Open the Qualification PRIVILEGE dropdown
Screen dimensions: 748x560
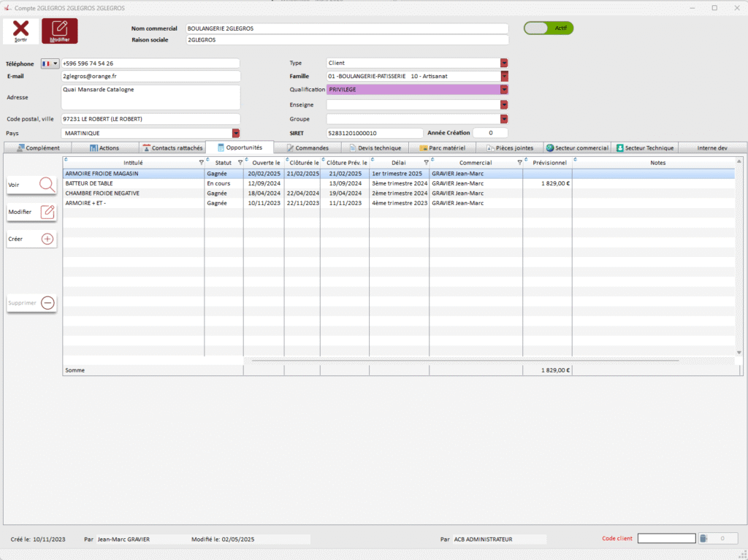tap(504, 90)
